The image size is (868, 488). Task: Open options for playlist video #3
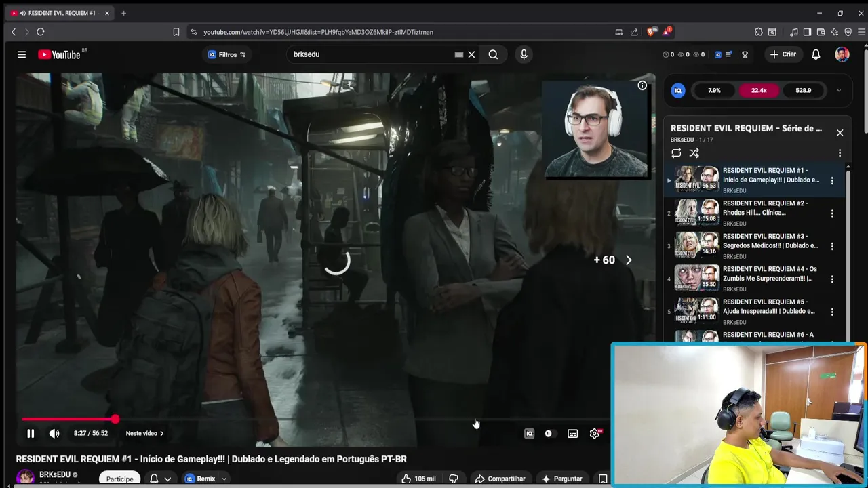832,246
